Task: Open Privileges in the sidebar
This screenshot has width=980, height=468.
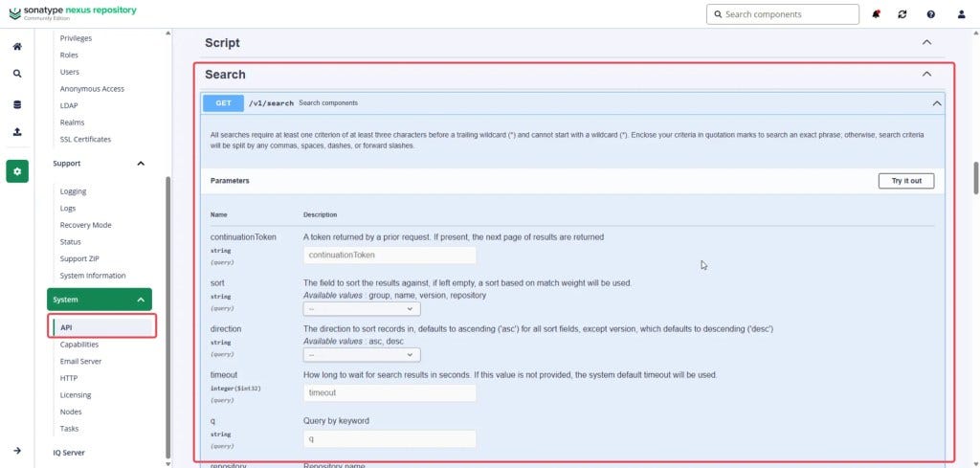Action: (76, 38)
